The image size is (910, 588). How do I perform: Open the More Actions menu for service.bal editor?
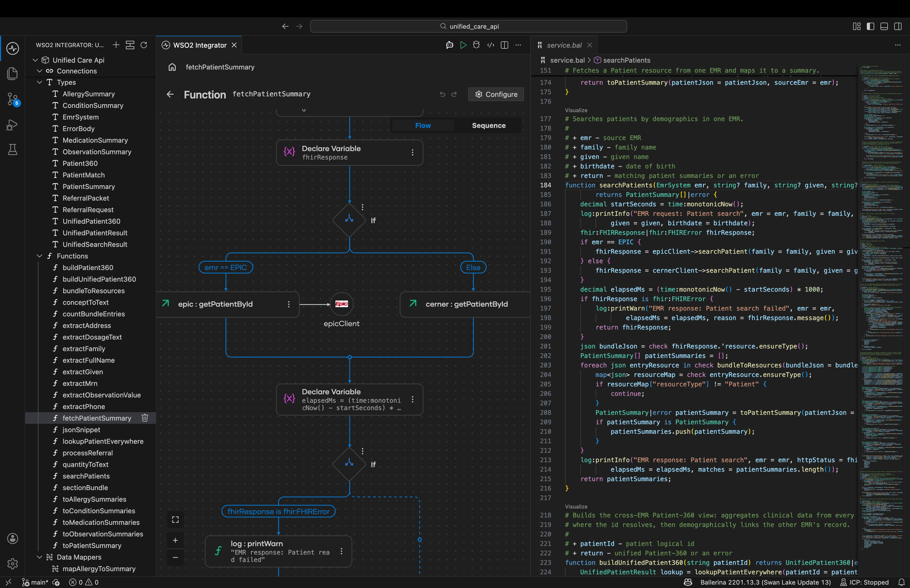pyautogui.click(x=898, y=45)
